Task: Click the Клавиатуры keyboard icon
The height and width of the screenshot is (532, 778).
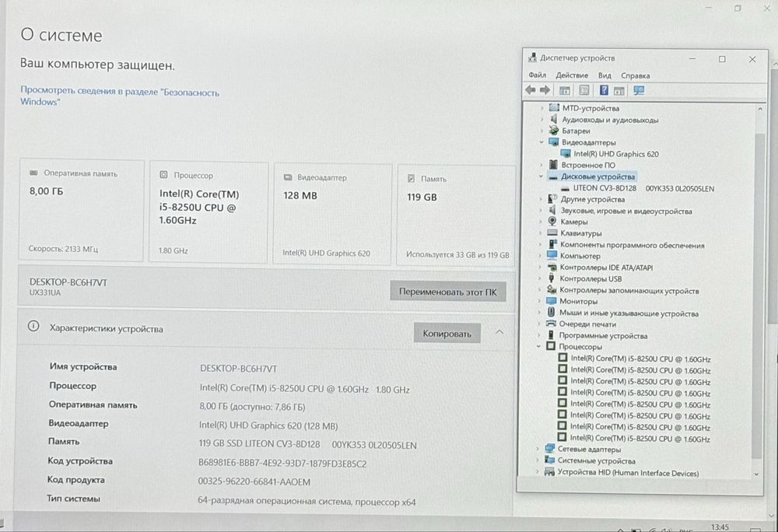Action: (x=552, y=233)
